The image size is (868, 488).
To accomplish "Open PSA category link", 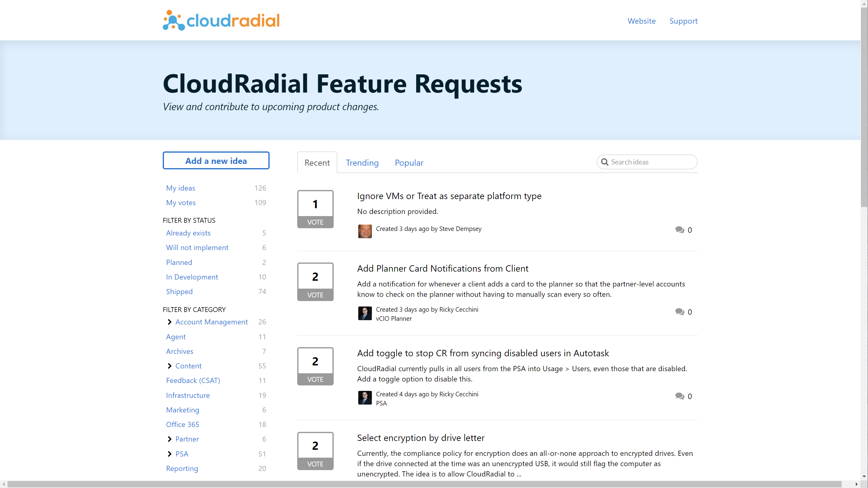I will (x=182, y=454).
